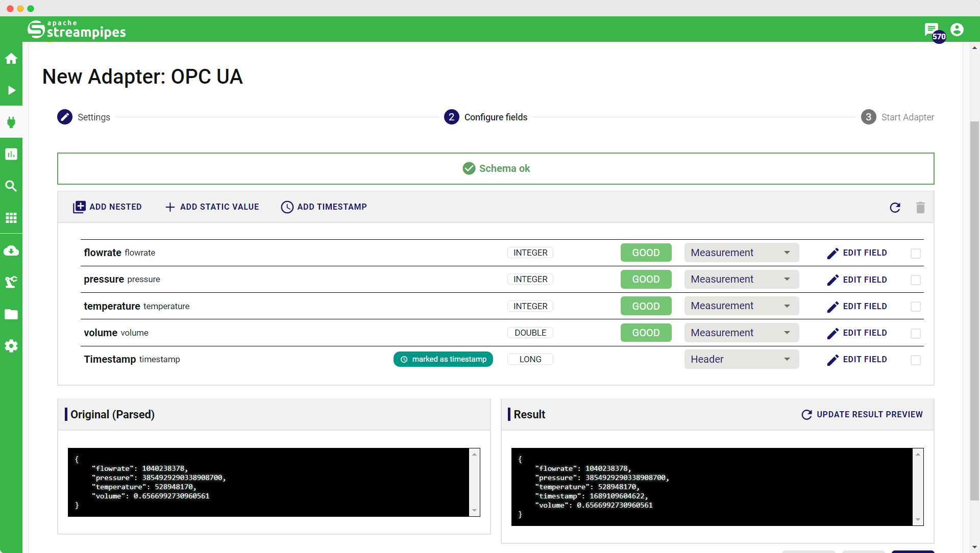Open the Pipelines play icon in sidebar
The width and height of the screenshot is (980, 553).
point(11,90)
